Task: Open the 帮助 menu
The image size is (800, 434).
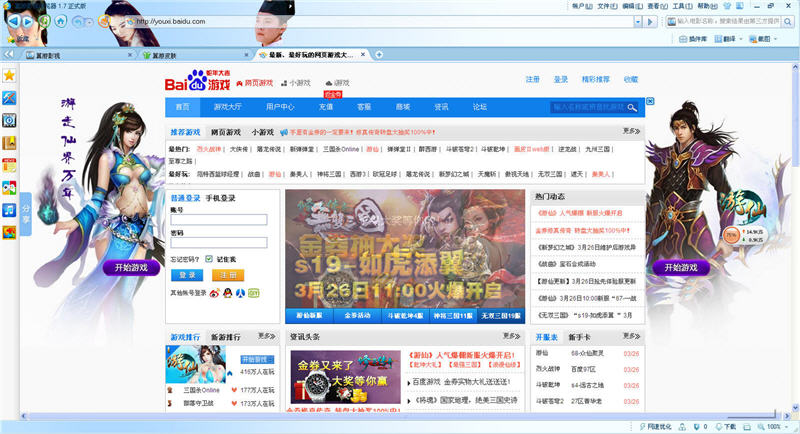Action: tap(707, 6)
